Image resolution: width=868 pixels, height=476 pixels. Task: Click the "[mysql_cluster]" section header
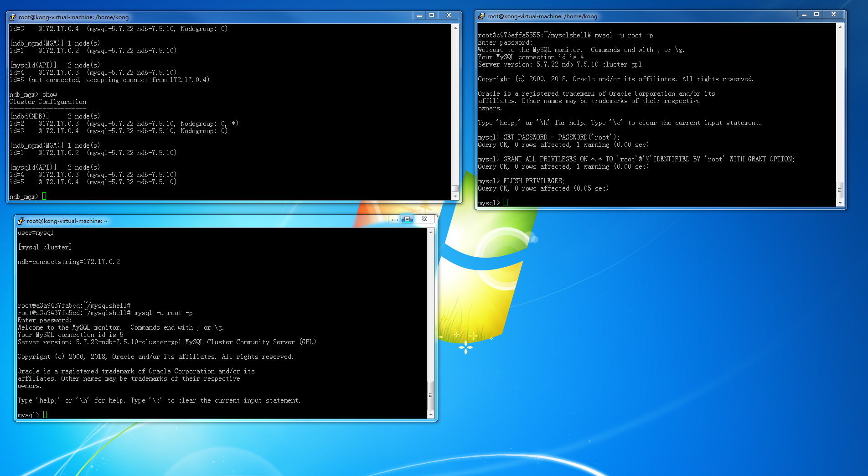(45, 247)
